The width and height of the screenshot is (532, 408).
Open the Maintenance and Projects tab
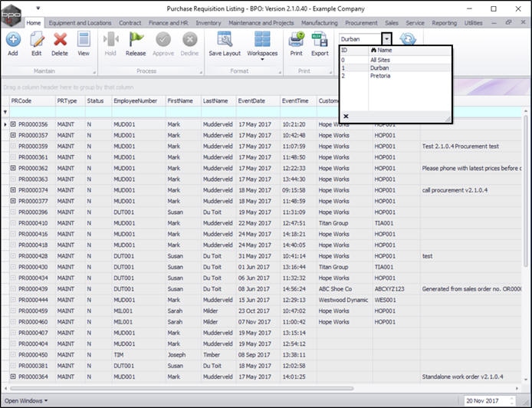pos(261,23)
